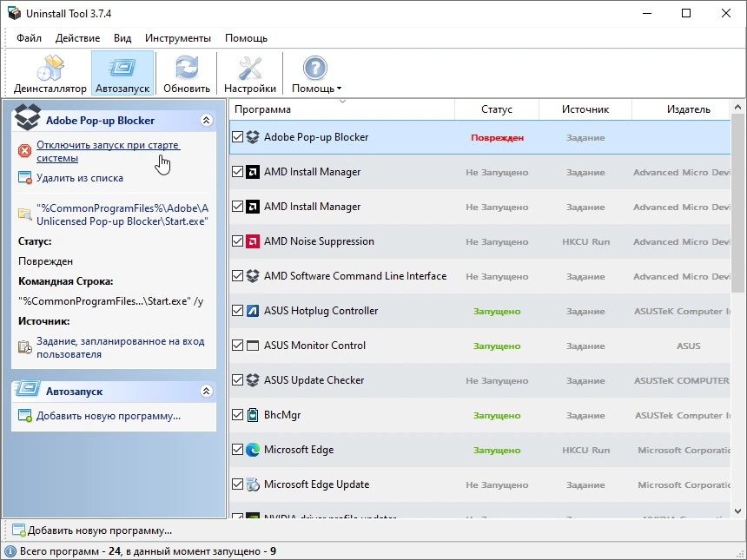
Task: Disable the ASUS Hotplug Controller checkbox
Action: [237, 311]
